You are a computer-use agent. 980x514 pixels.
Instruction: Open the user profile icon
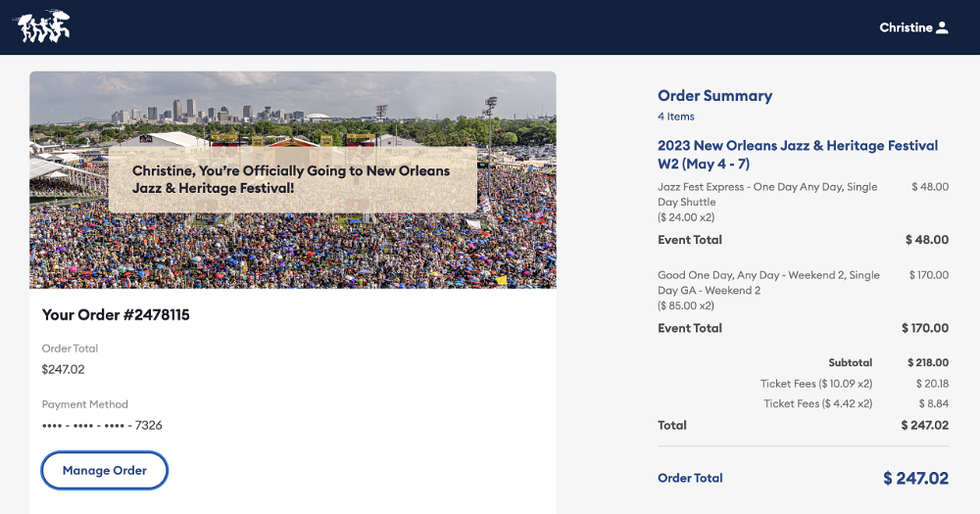pyautogui.click(x=943, y=27)
